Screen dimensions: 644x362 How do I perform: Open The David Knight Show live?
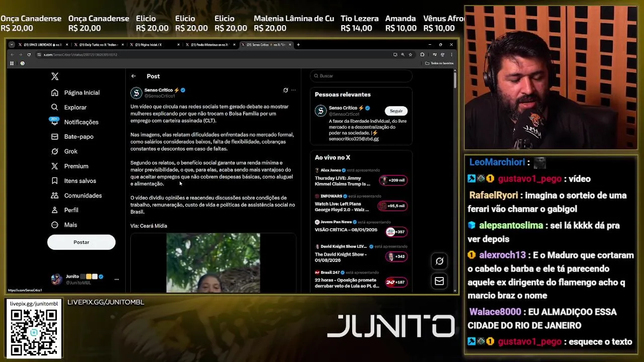[341, 257]
